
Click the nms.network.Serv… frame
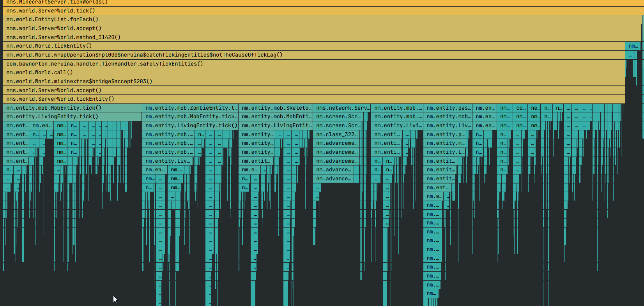[342, 108]
